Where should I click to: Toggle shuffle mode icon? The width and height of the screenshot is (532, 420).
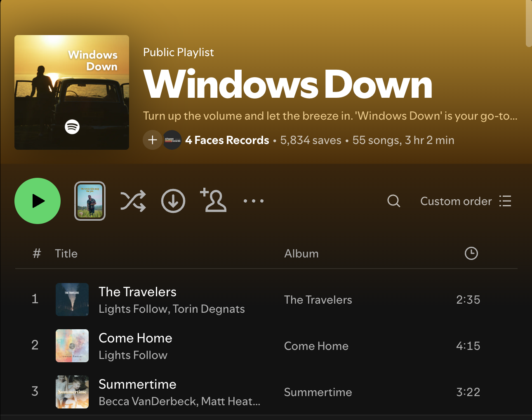[133, 201]
